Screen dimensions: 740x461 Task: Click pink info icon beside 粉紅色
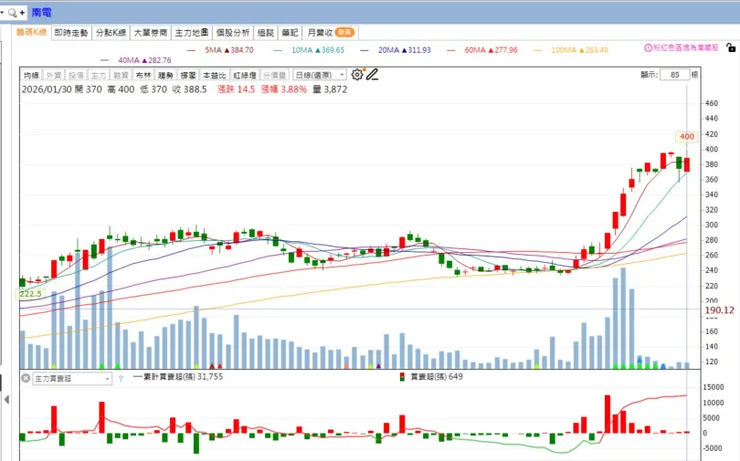648,48
